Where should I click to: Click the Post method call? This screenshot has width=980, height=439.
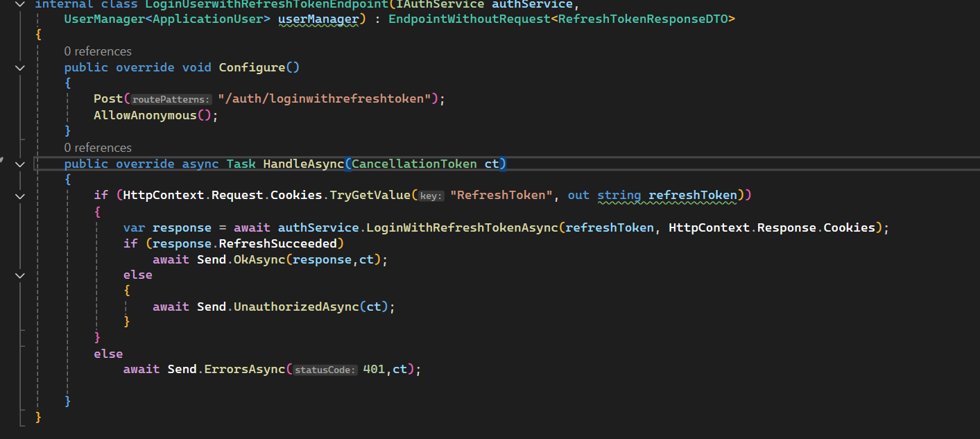(x=108, y=98)
